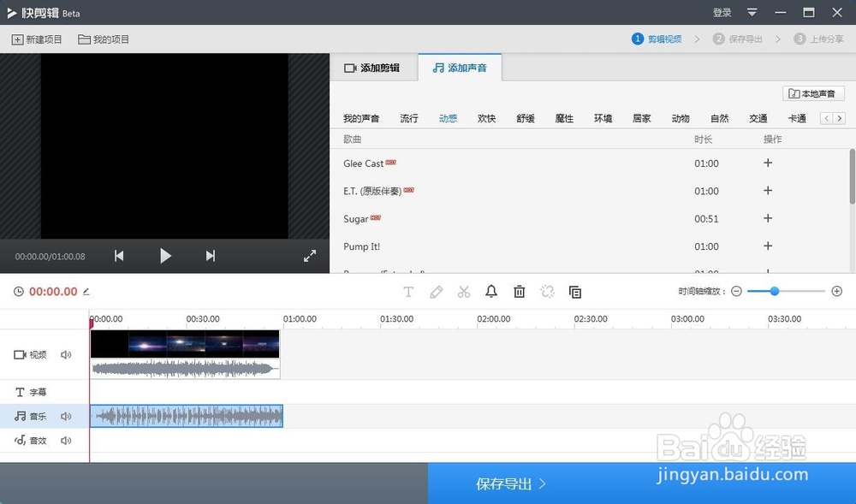
Task: Select the Home (居家) sound category
Action: pyautogui.click(x=641, y=118)
